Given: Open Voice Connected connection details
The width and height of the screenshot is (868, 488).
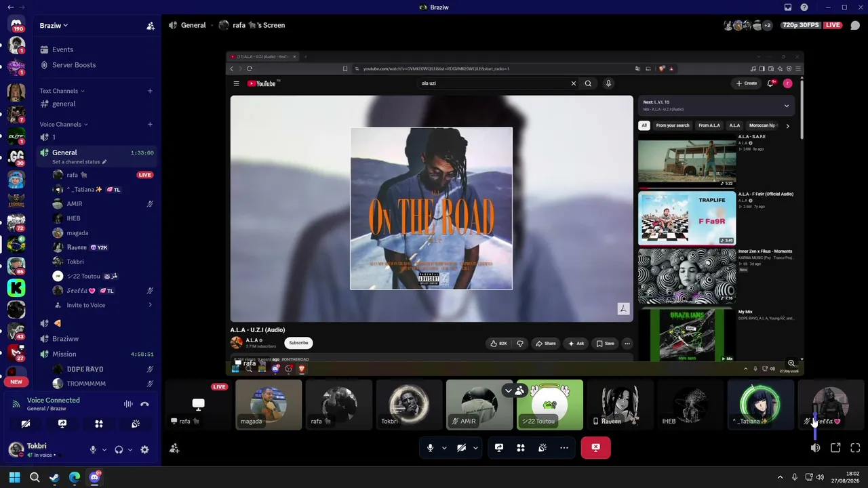Looking at the screenshot, I should pos(53,401).
